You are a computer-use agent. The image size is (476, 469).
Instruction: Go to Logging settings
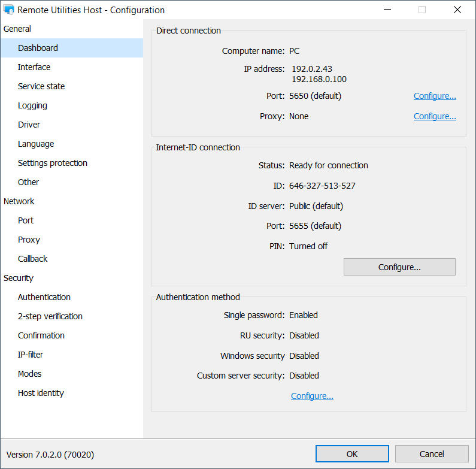click(x=32, y=105)
